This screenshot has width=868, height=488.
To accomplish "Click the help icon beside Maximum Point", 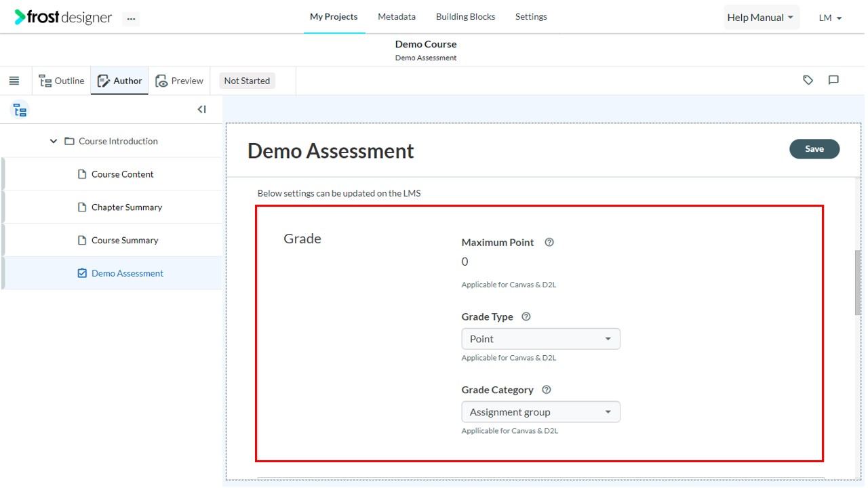I will pos(549,242).
